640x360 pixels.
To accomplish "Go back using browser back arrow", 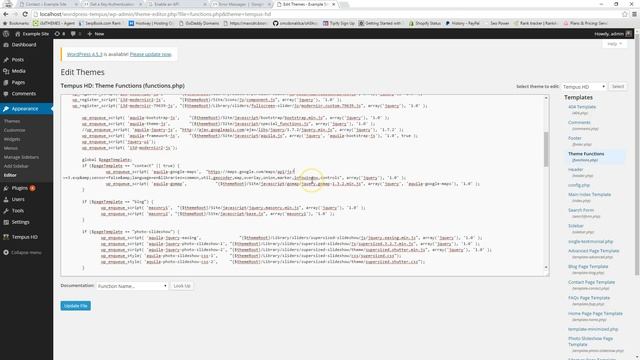I will pos(6,14).
